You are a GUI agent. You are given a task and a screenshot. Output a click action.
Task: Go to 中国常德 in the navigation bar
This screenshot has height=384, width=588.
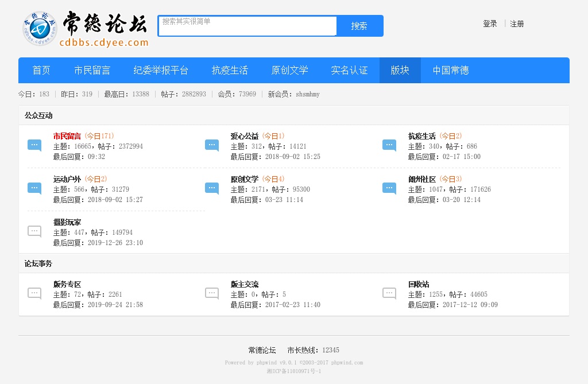tap(450, 70)
